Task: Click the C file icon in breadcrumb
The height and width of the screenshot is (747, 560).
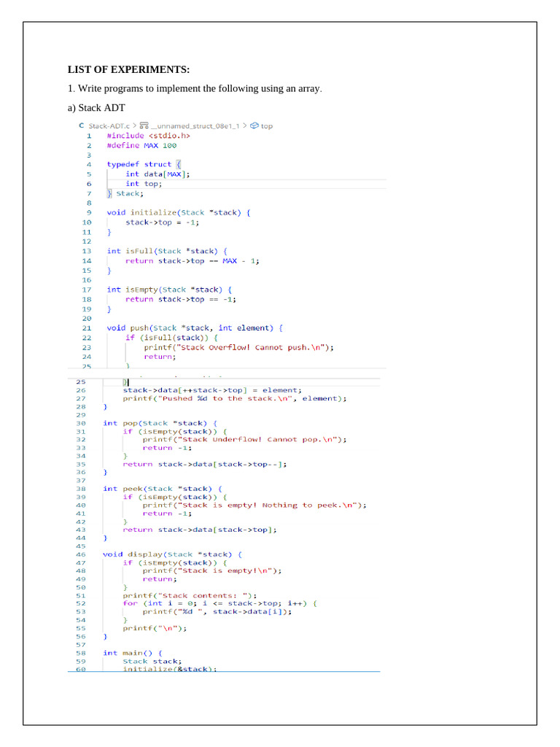Action: pyautogui.click(x=82, y=125)
